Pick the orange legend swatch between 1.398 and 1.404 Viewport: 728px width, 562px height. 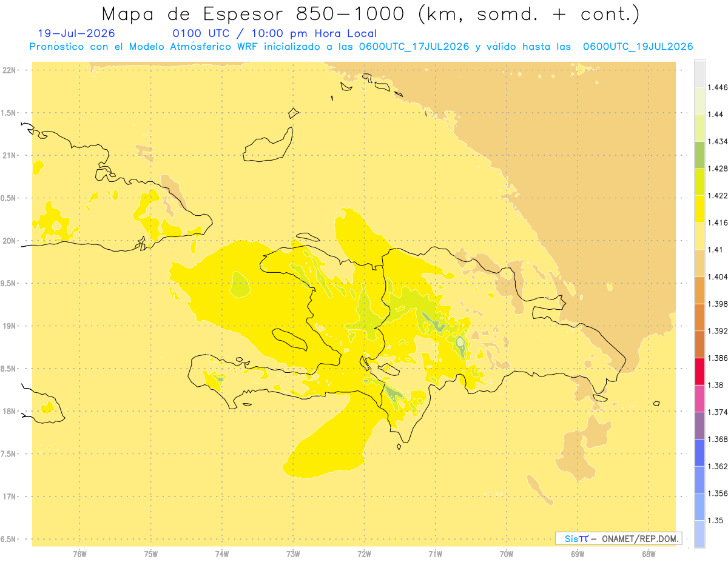(699, 290)
